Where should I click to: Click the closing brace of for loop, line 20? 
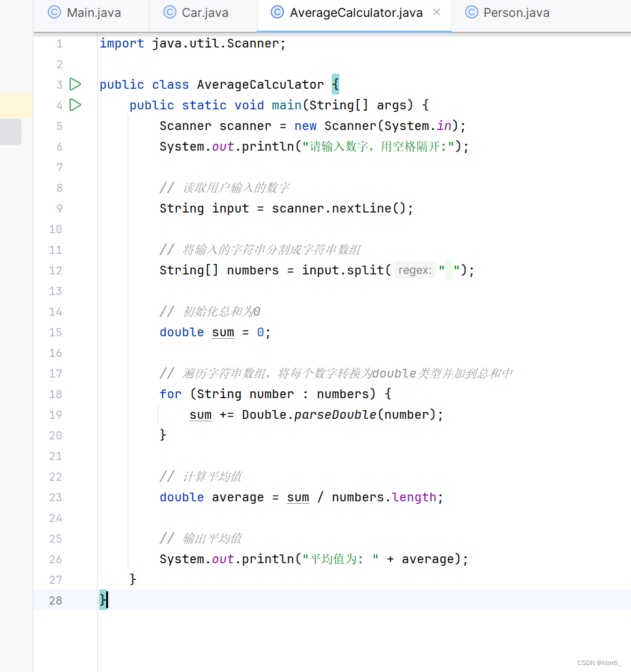coord(163,435)
